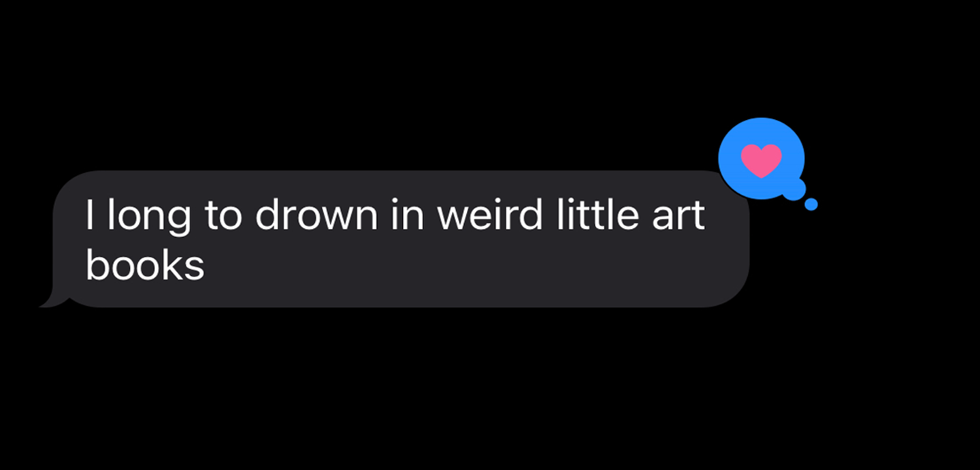Click the medium blue circle under tapback
The width and height of the screenshot is (980, 470).
pos(794,188)
